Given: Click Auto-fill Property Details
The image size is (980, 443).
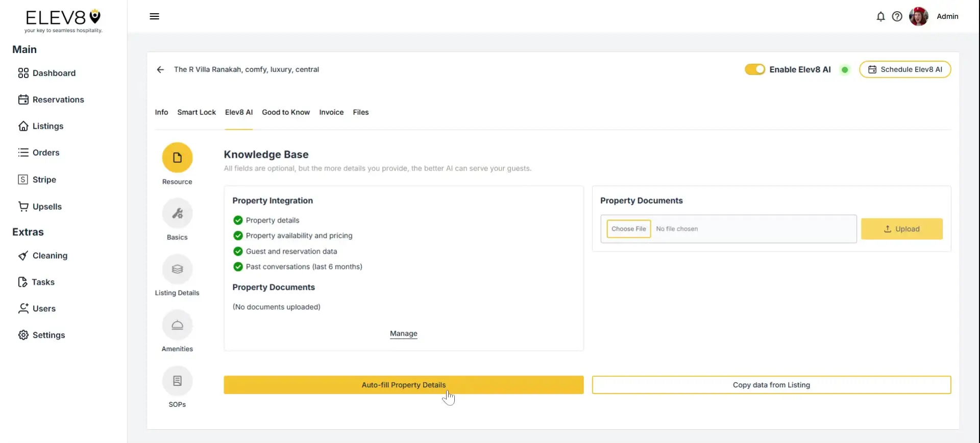Looking at the screenshot, I should click(x=404, y=385).
